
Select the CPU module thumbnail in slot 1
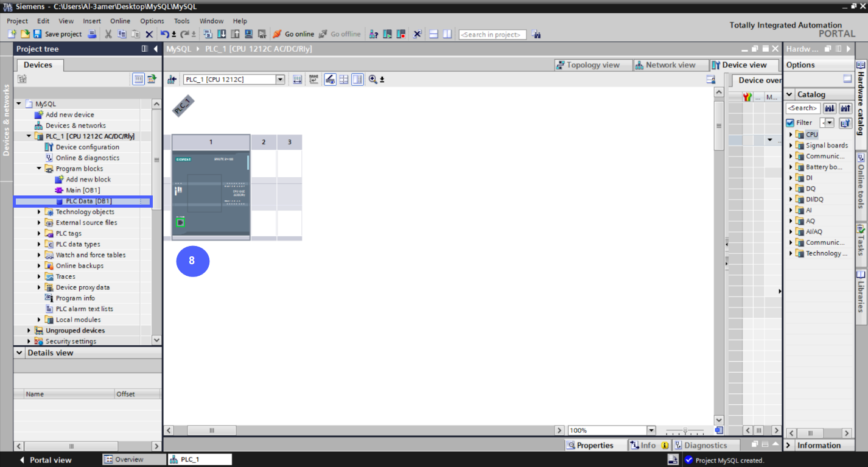211,194
